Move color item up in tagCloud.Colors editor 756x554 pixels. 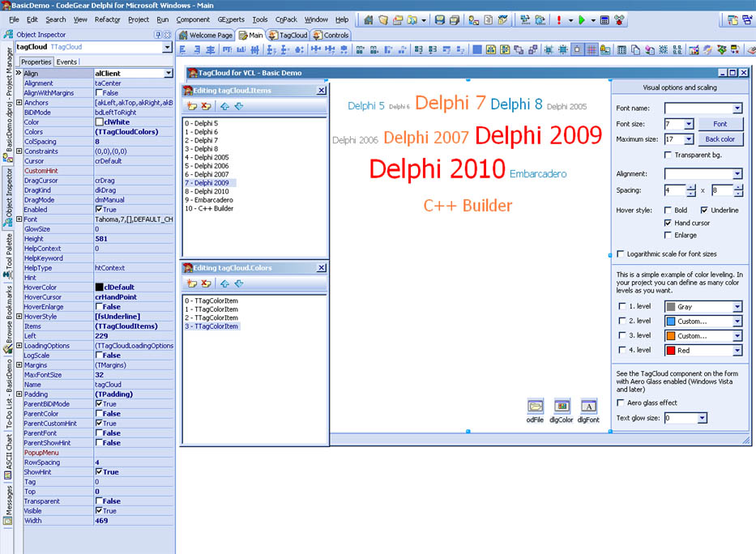pos(224,283)
